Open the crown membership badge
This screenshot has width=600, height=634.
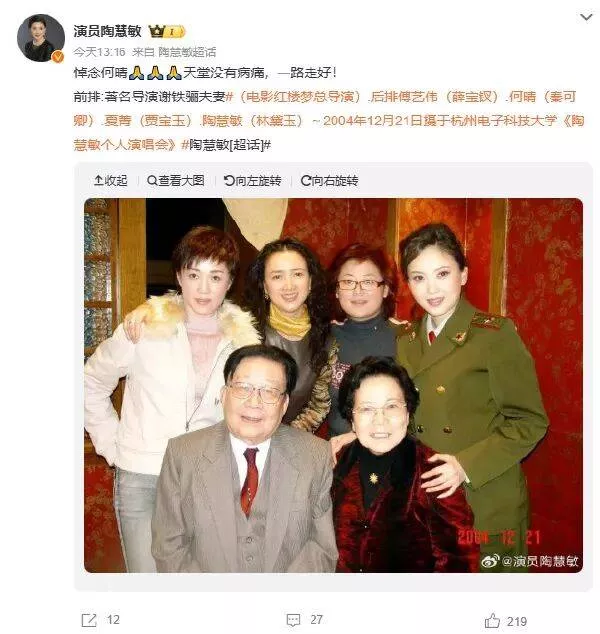167,31
